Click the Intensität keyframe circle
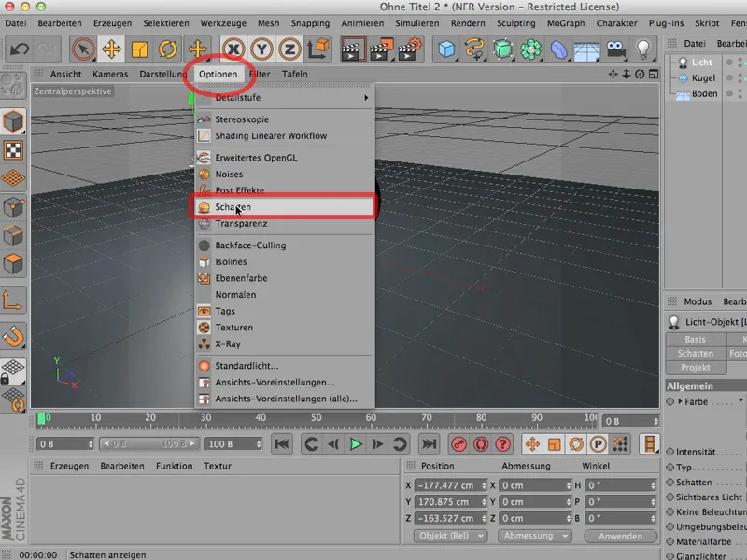The image size is (747, 560). coord(669,452)
